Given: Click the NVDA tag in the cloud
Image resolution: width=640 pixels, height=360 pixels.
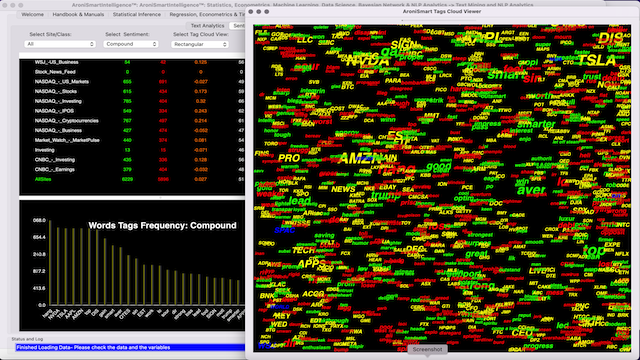Looking at the screenshot, I should [367, 61].
